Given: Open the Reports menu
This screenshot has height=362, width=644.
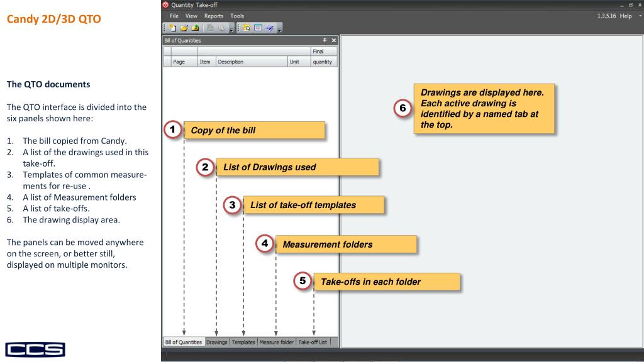Looking at the screenshot, I should click(214, 16).
